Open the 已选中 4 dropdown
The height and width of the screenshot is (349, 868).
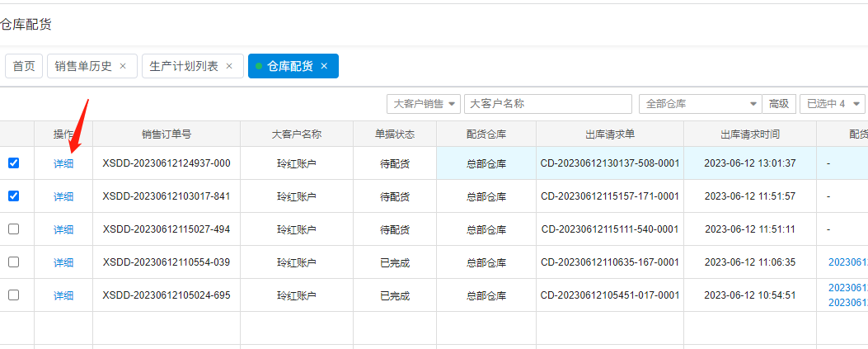(833, 104)
